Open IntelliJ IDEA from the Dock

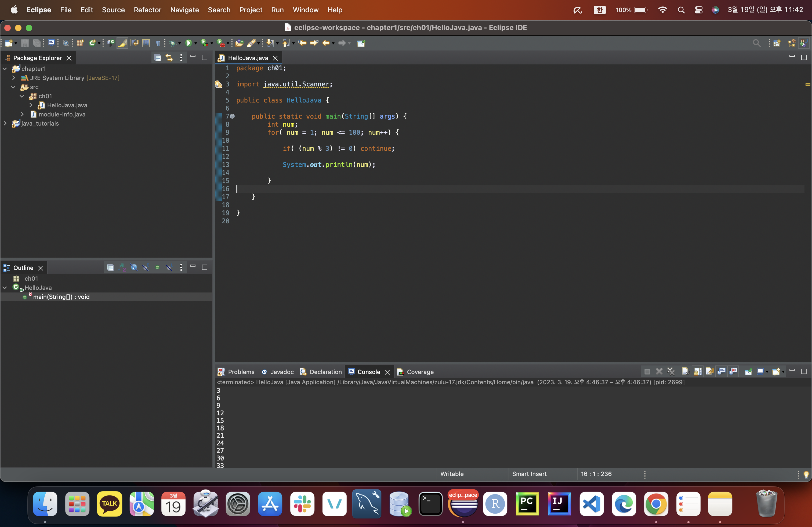tap(559, 504)
